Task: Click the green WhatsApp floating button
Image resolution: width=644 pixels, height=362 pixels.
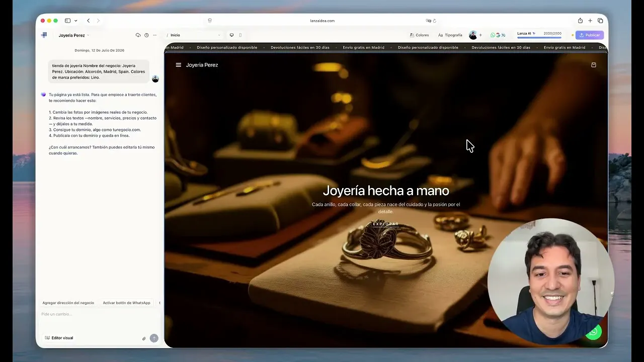Action: pos(594,332)
